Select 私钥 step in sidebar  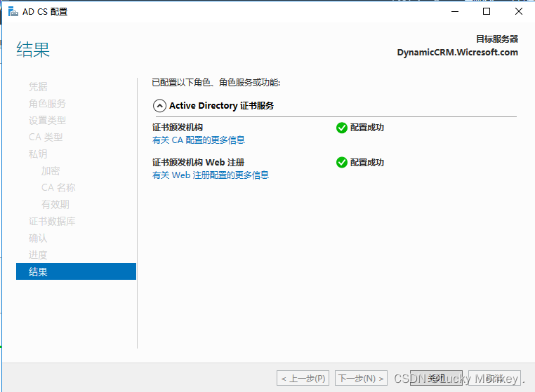pos(38,154)
